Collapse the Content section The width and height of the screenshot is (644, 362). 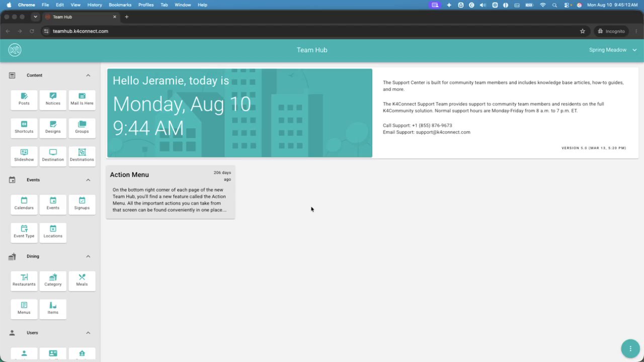pos(88,75)
